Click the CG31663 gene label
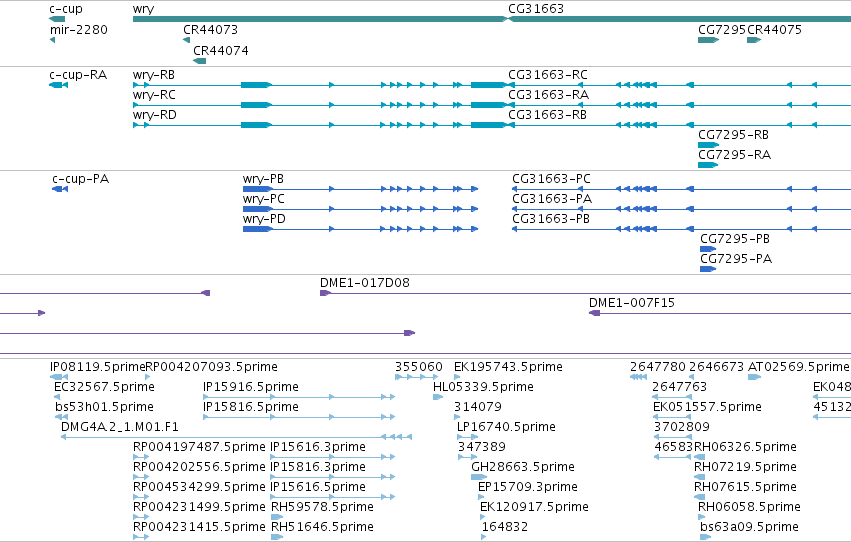Image resolution: width=851 pixels, height=542 pixels. [536, 9]
